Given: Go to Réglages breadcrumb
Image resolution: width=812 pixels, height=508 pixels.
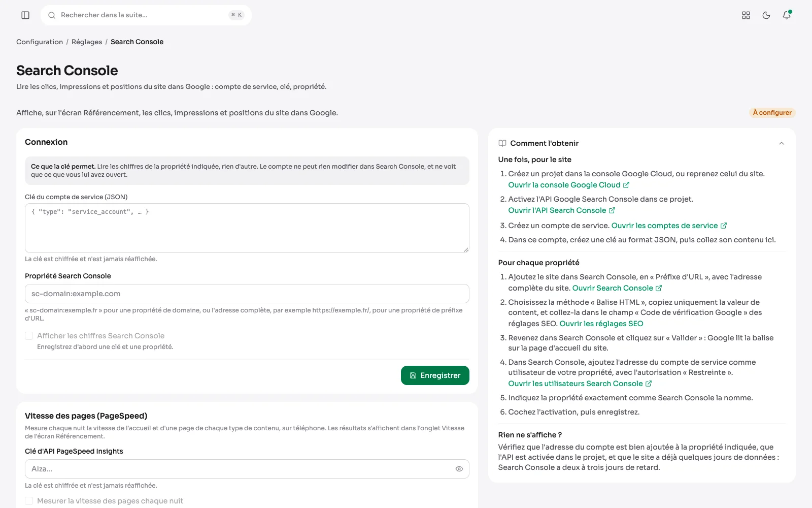Looking at the screenshot, I should tap(87, 42).
